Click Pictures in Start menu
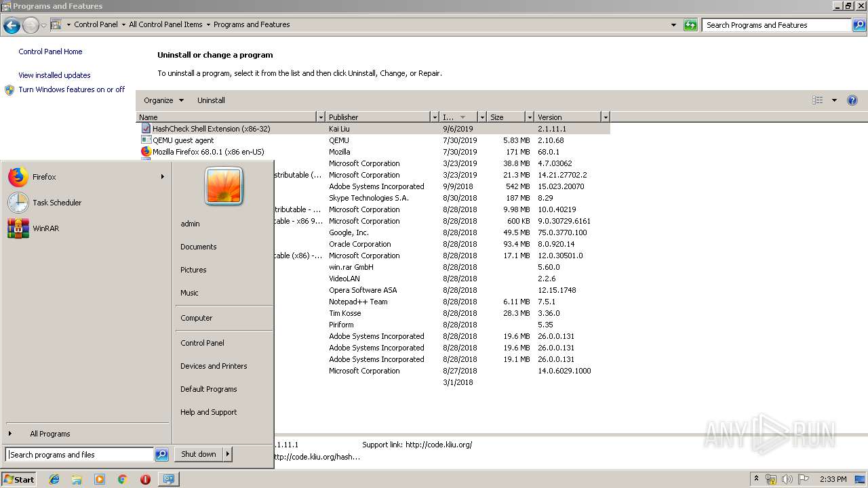The image size is (868, 488). [x=193, y=270]
